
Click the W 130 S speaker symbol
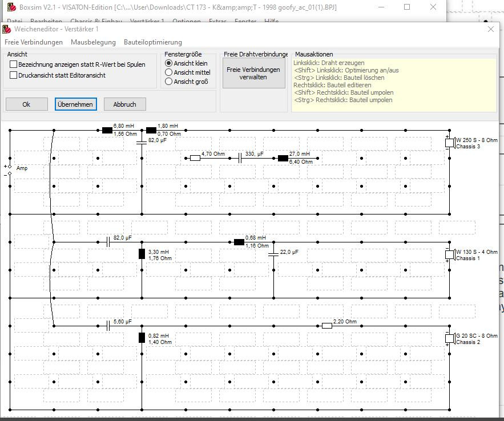450,254
